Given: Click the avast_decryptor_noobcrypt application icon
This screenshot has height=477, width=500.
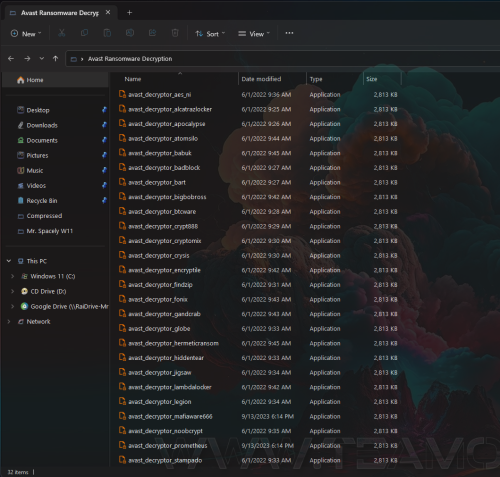Looking at the screenshot, I should point(122,431).
